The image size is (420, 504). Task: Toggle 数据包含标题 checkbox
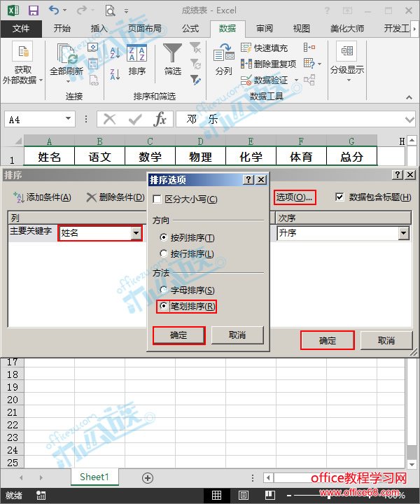[x=339, y=197]
